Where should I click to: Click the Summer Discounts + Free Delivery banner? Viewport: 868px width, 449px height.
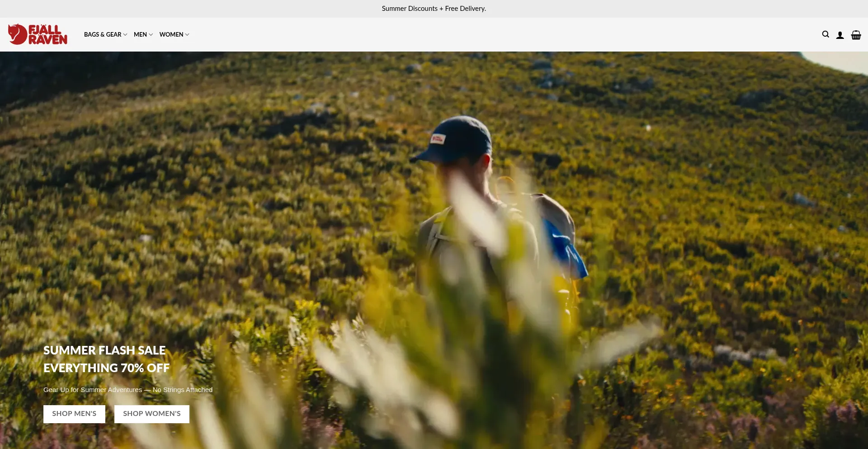(434, 9)
